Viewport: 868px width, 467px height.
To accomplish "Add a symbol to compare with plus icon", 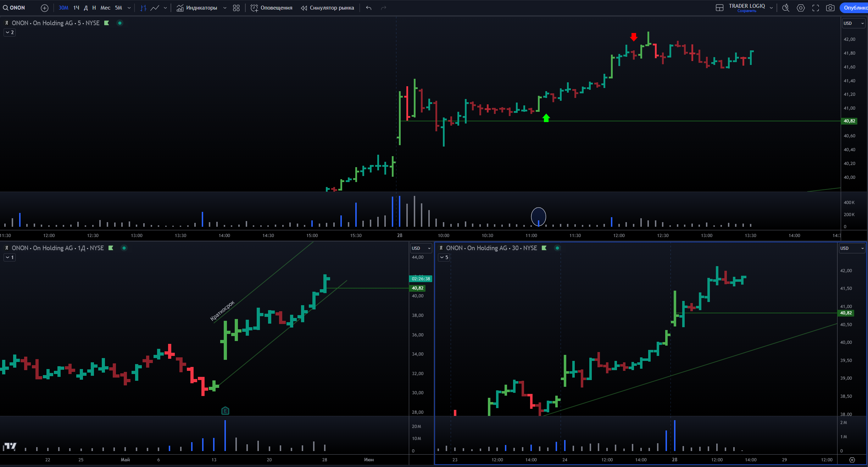I will coord(45,8).
